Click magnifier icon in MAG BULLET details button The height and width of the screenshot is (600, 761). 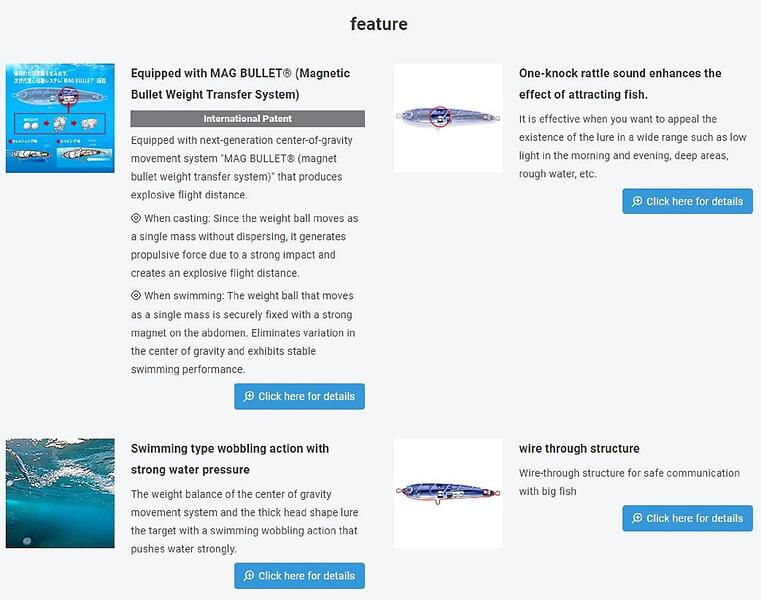point(249,397)
